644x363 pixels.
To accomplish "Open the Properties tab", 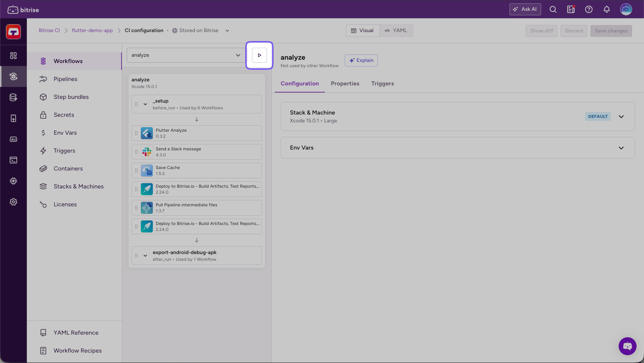I will click(345, 84).
